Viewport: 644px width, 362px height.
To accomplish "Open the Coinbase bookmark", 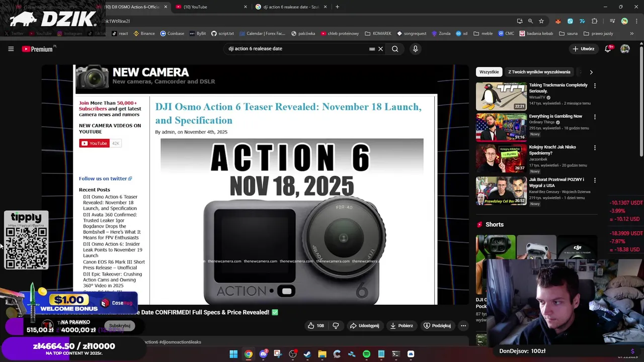I will (x=172, y=34).
